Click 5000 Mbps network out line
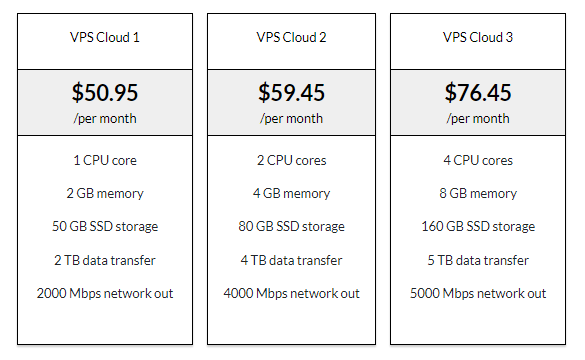Image resolution: width=585 pixels, height=360 pixels. coord(478,293)
